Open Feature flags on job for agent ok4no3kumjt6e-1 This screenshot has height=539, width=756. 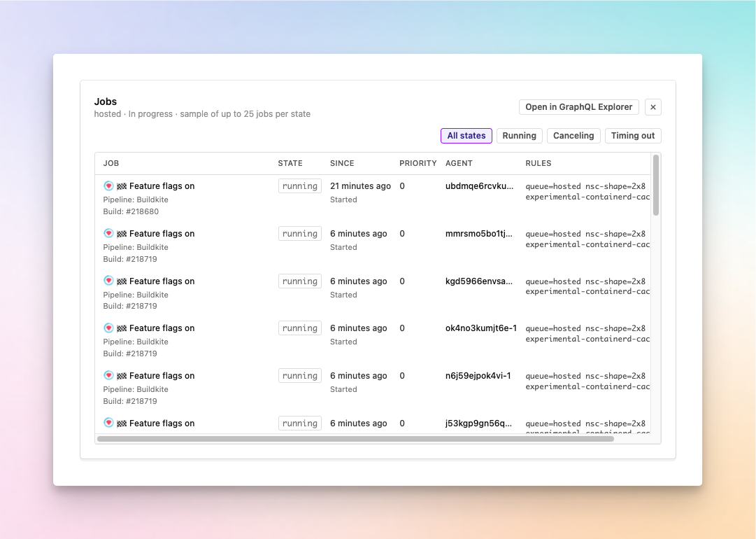click(x=162, y=328)
